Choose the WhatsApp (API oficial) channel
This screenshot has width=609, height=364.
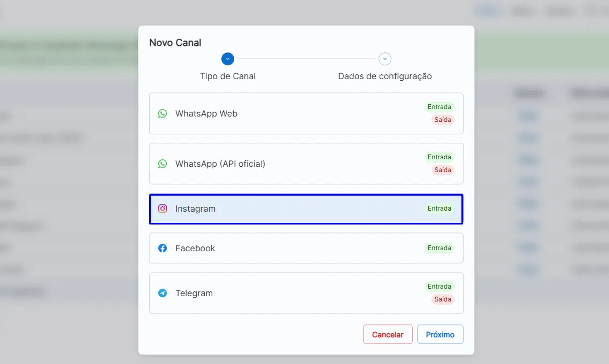[306, 164]
